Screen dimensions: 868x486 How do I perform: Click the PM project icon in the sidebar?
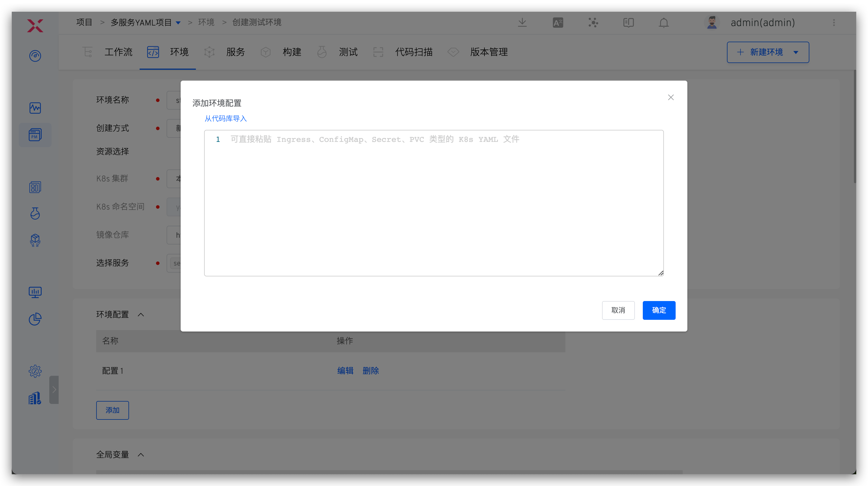pos(35,135)
